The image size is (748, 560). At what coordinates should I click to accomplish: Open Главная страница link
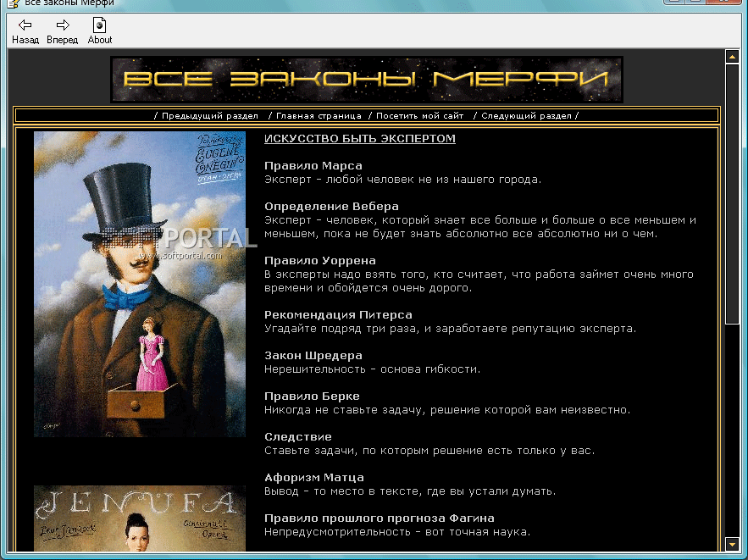[x=319, y=116]
